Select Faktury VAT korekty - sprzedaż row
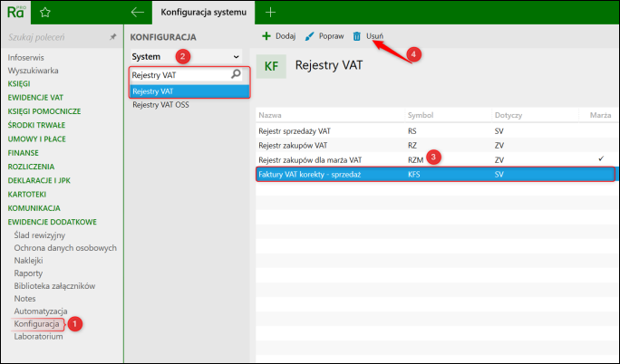This screenshot has width=620, height=364. [436, 174]
